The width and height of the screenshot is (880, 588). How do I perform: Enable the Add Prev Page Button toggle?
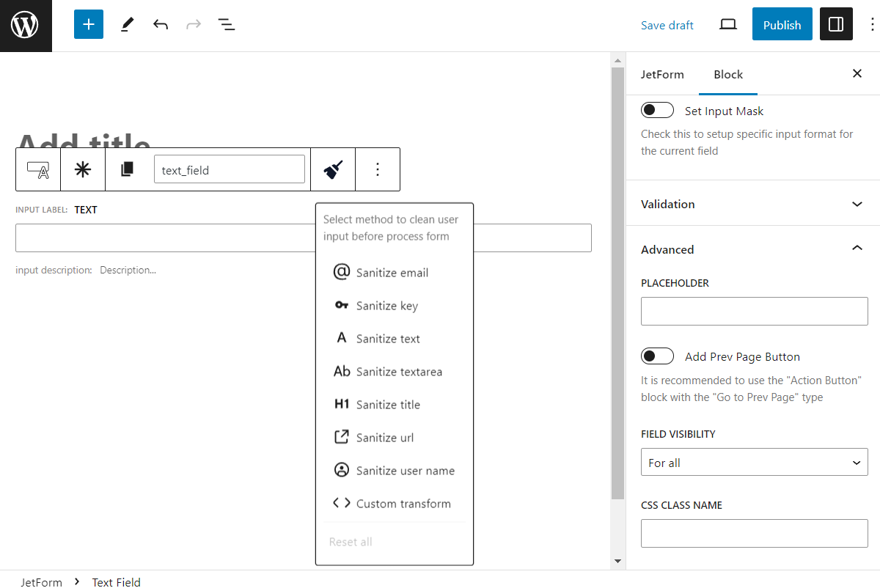click(x=657, y=356)
